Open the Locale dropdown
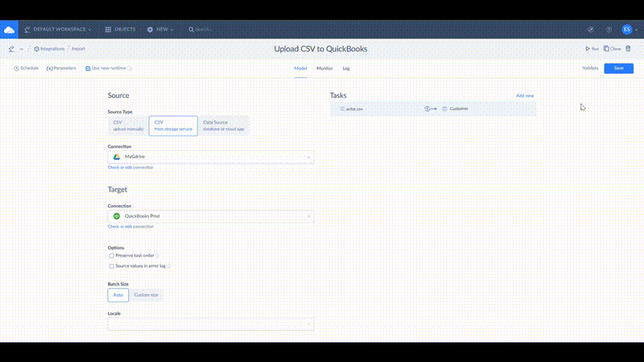Screen dimensions: 644x362 [210, 324]
